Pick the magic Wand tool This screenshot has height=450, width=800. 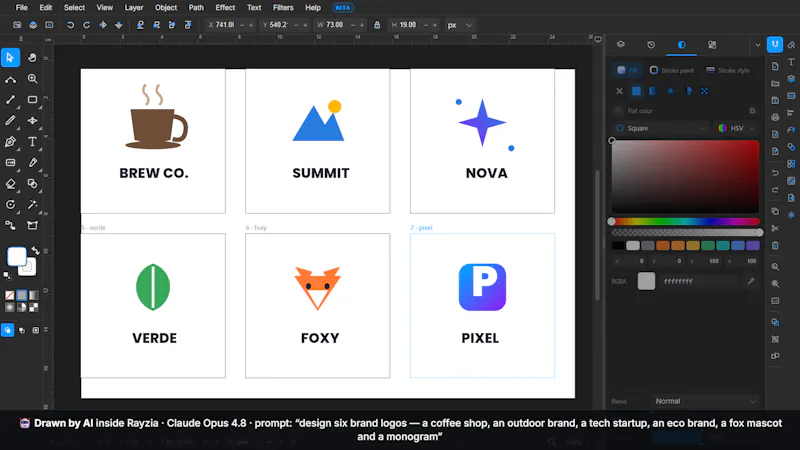pyautogui.click(x=32, y=205)
